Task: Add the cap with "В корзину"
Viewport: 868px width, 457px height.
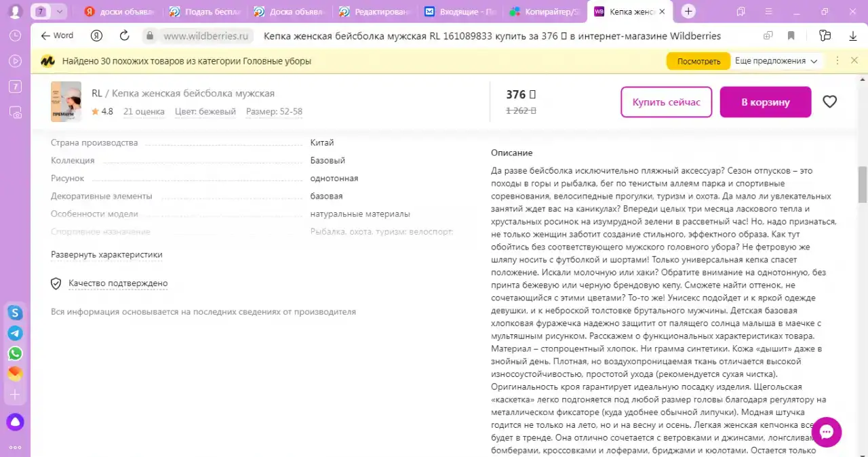Action: coord(766,102)
